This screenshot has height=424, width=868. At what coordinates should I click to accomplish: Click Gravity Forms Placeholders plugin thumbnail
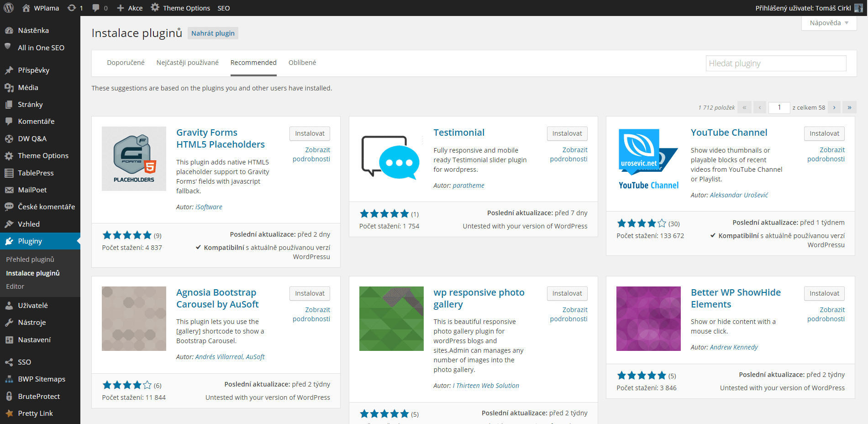coord(134,159)
